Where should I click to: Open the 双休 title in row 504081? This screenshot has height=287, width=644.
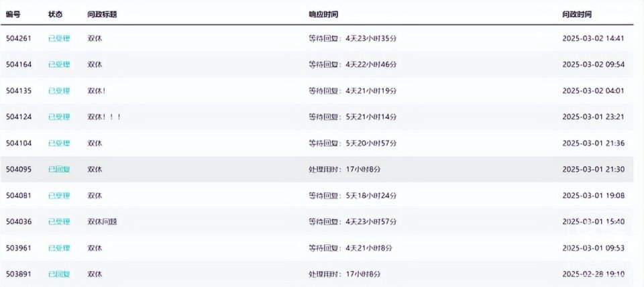95,196
